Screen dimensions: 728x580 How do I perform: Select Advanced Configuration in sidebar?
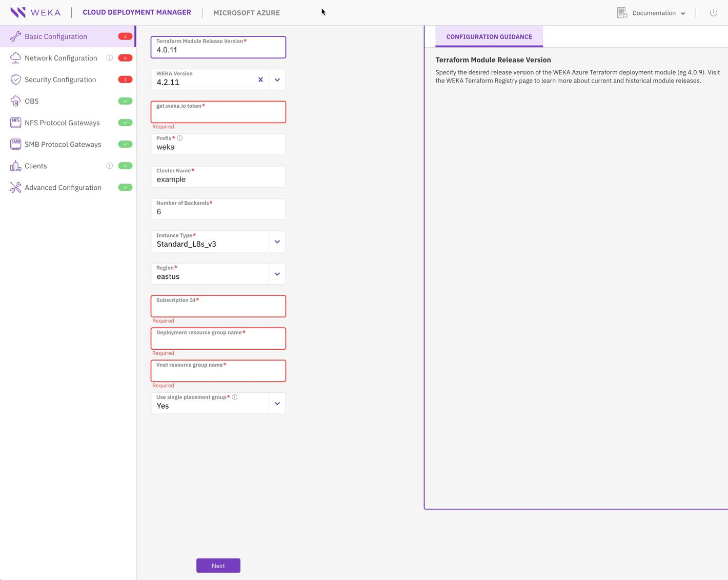point(63,187)
